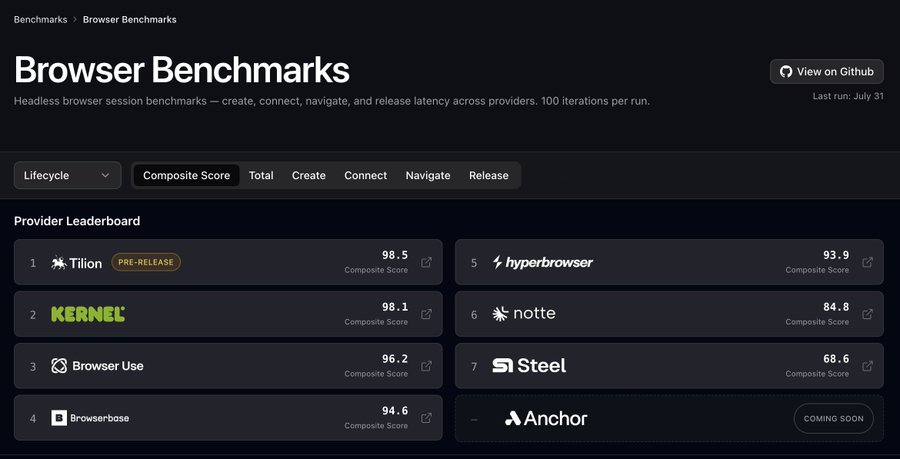Click the rank number 7 beside Steel
900x459 pixels.
tap(474, 366)
